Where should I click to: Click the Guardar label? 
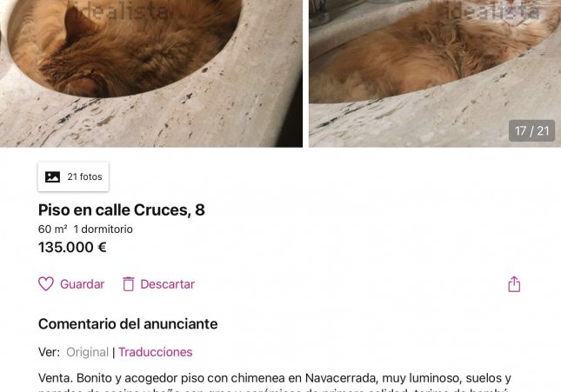pyautogui.click(x=83, y=284)
